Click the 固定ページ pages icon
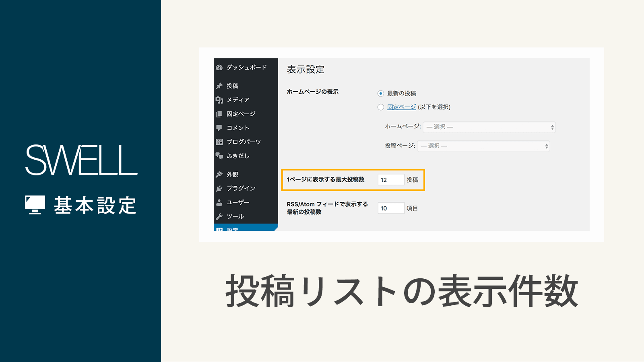This screenshot has width=644, height=362. 219,114
